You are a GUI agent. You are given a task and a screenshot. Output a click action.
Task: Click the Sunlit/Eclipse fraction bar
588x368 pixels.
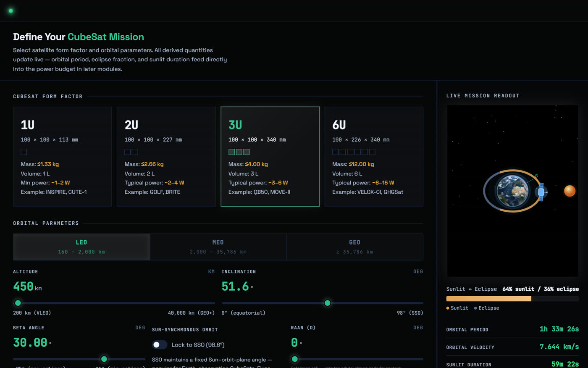512,299
